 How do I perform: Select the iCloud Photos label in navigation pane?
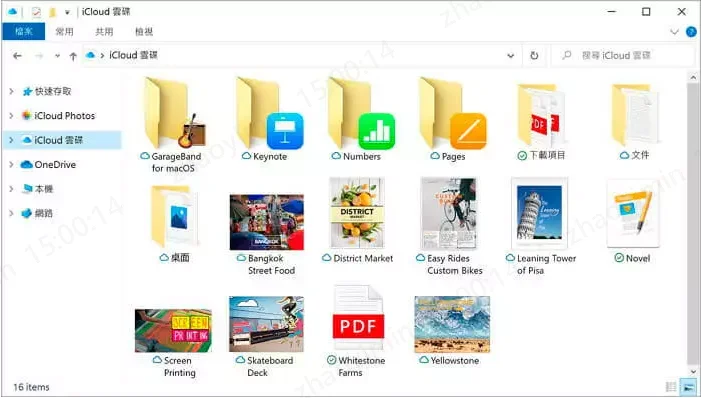[x=65, y=116]
